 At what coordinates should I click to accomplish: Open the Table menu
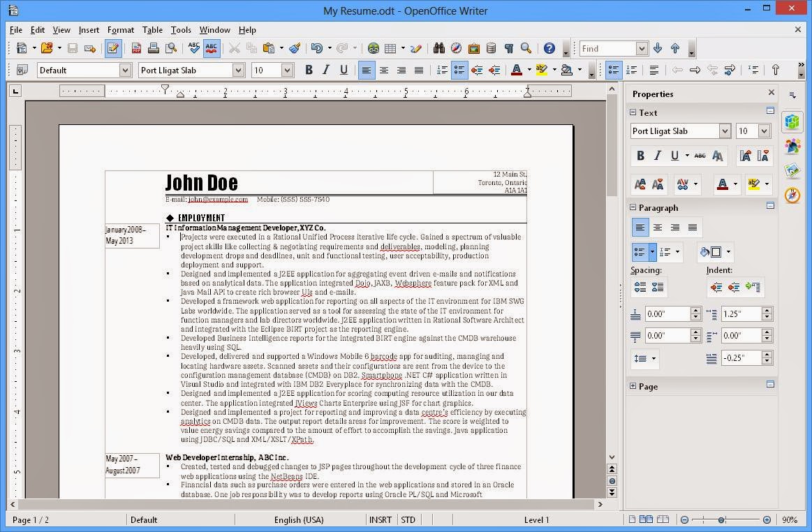152,30
